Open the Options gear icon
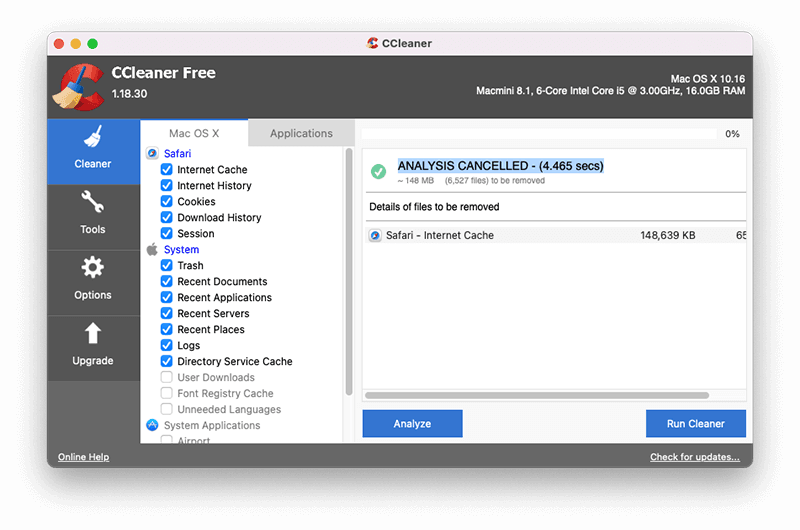The width and height of the screenshot is (800, 530). click(92, 268)
